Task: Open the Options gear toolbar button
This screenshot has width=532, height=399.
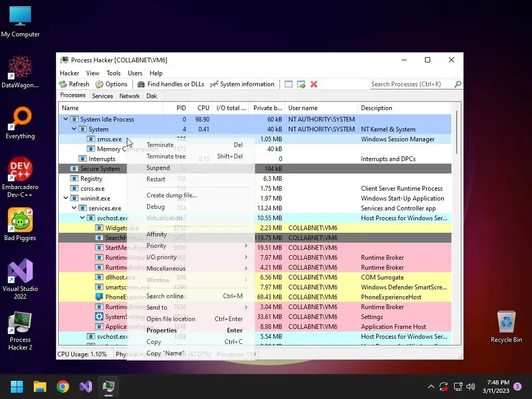Action: (111, 84)
